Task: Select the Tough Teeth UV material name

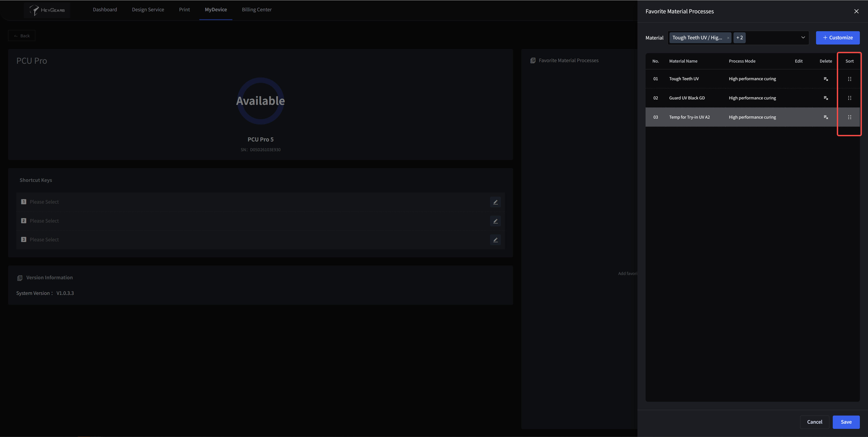Action: tap(684, 79)
